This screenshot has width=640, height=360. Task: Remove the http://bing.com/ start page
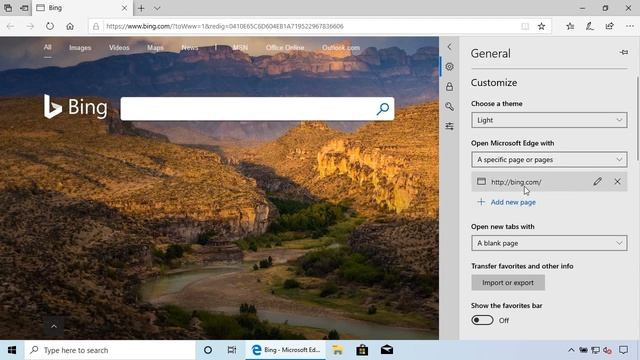point(617,181)
